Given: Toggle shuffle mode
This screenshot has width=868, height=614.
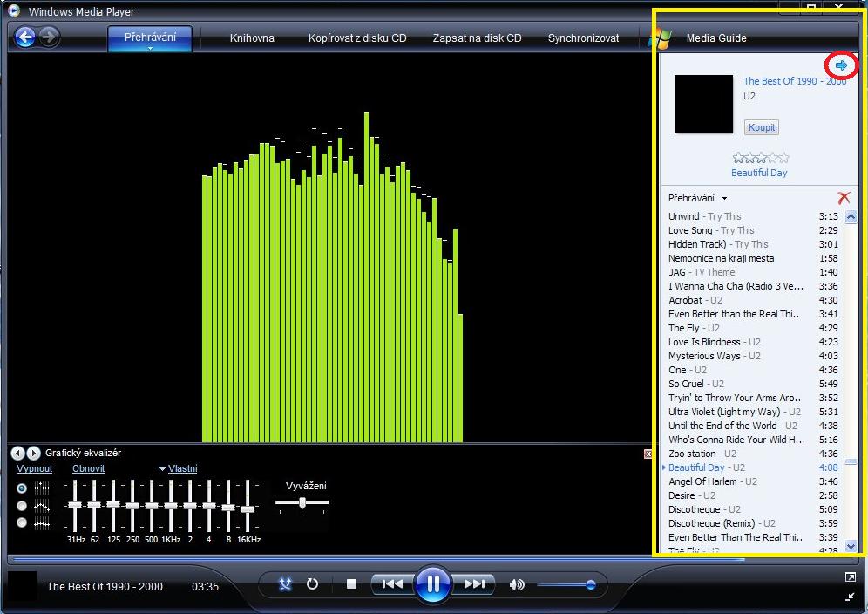Looking at the screenshot, I should click(285, 584).
